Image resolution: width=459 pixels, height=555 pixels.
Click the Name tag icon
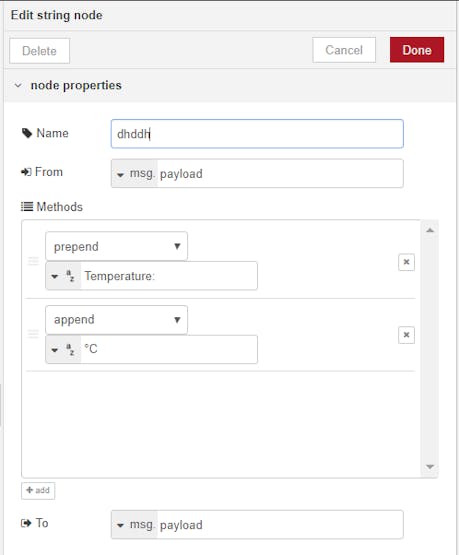coord(27,133)
